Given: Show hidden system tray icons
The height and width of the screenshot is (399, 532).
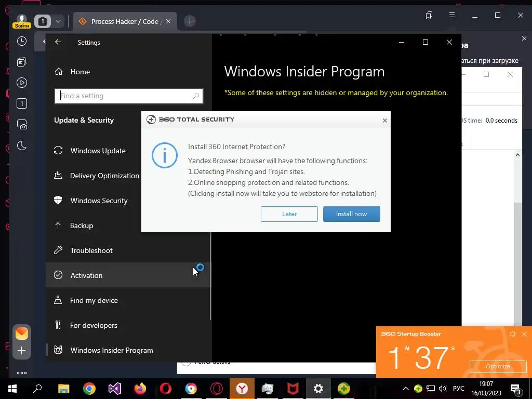Looking at the screenshot, I should pyautogui.click(x=406, y=389).
